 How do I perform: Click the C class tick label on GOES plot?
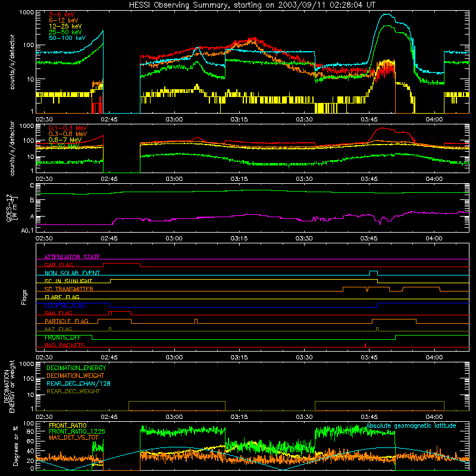32,186
